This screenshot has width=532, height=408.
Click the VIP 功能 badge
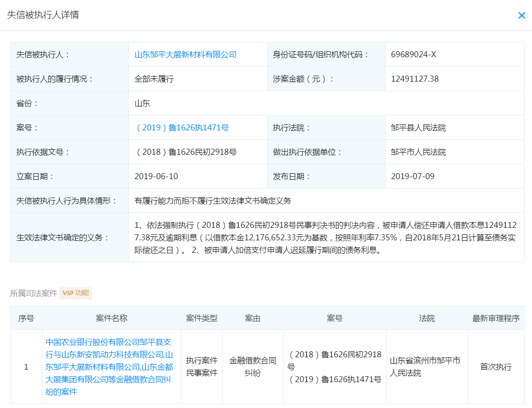[76, 293]
